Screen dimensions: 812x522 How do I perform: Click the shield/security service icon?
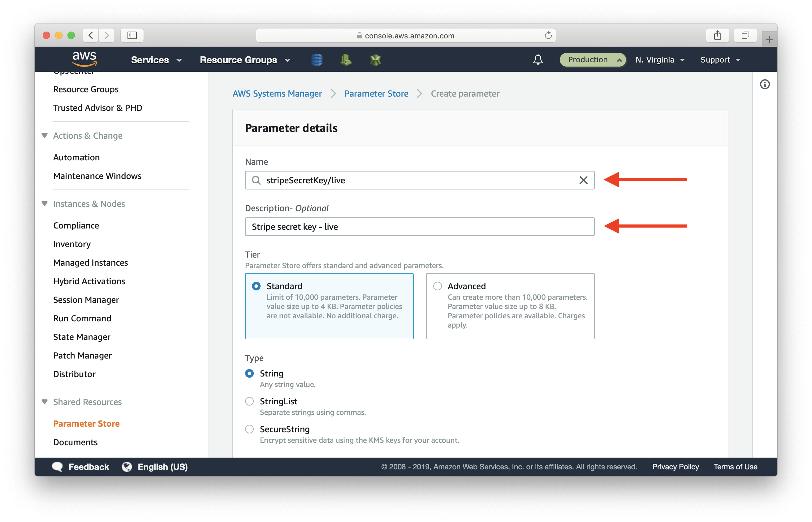(x=376, y=59)
